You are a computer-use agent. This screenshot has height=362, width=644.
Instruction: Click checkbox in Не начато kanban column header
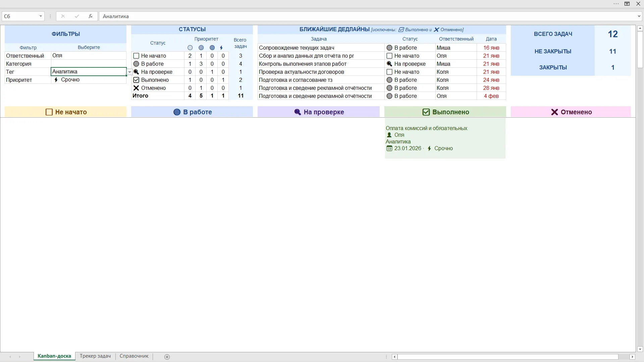click(49, 112)
